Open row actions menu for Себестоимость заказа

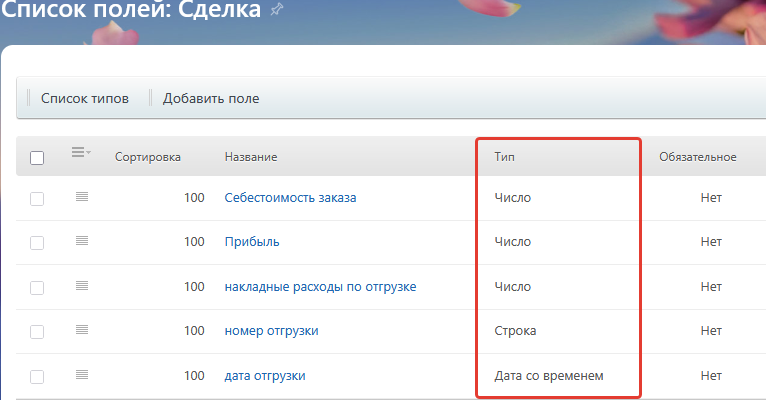coord(81,197)
